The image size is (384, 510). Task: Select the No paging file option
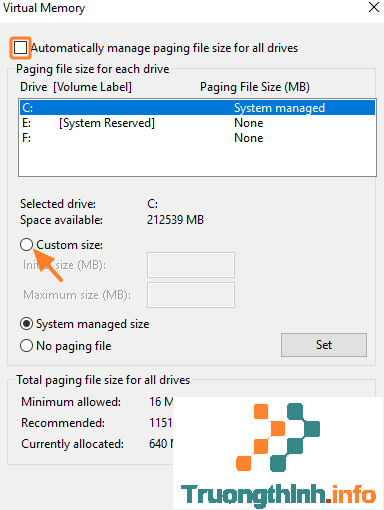click(x=26, y=346)
